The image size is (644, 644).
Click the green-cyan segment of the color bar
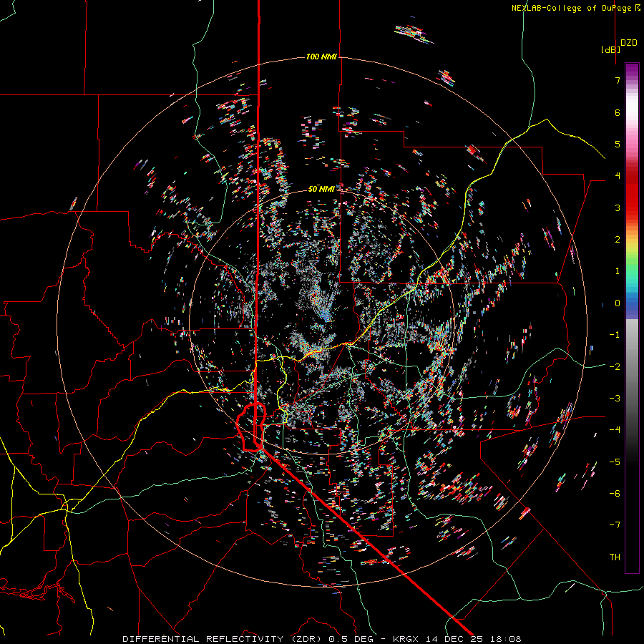click(632, 271)
